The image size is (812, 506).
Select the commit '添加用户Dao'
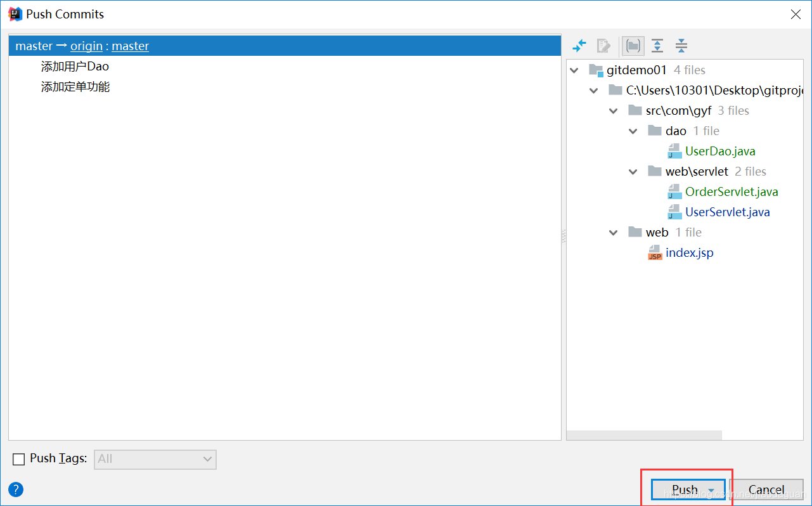click(x=75, y=67)
